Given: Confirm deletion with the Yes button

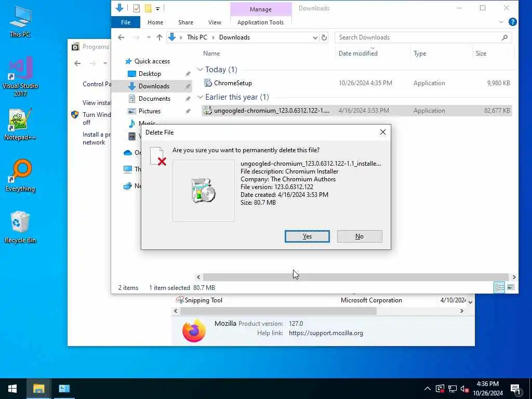Looking at the screenshot, I should pyautogui.click(x=307, y=236).
